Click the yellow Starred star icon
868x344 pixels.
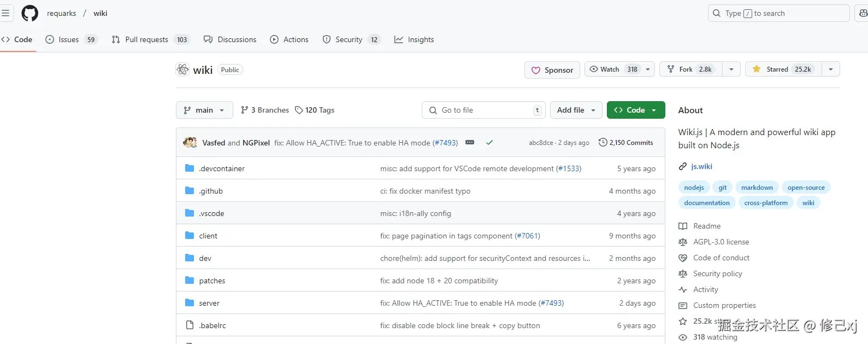pos(757,69)
